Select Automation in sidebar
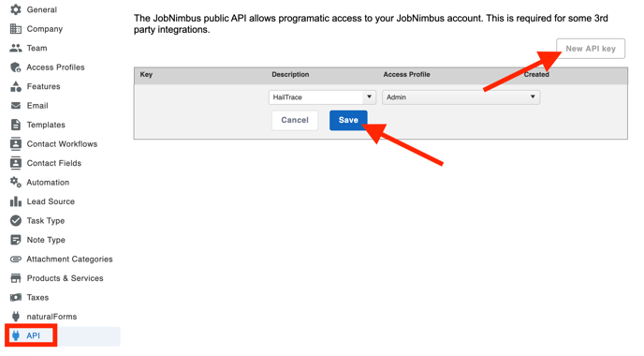 48,182
